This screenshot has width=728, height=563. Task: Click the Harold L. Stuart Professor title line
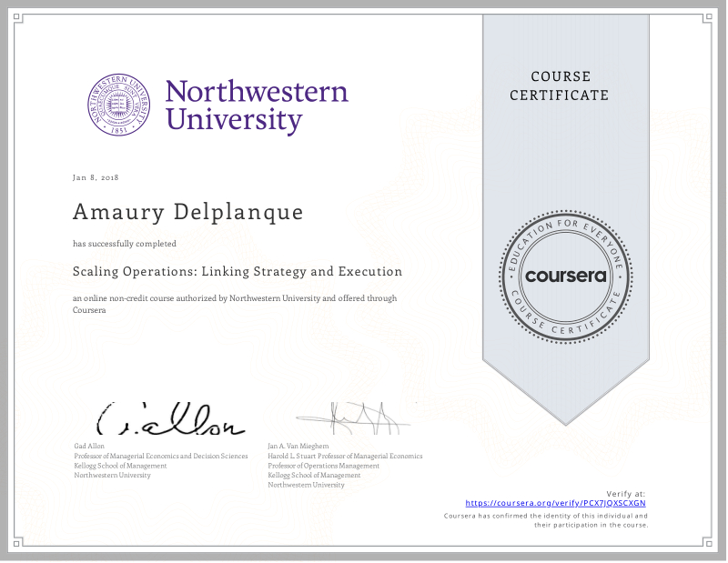tap(345, 456)
